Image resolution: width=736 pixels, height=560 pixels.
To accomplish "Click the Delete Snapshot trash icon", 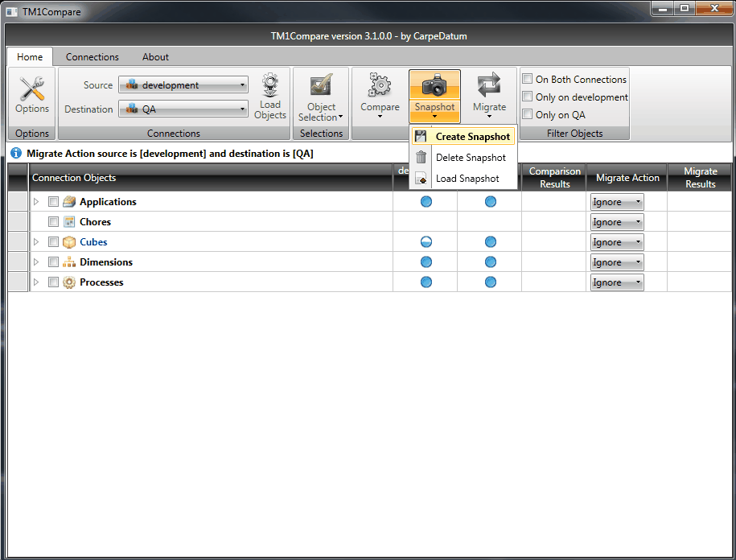I will pyautogui.click(x=421, y=157).
